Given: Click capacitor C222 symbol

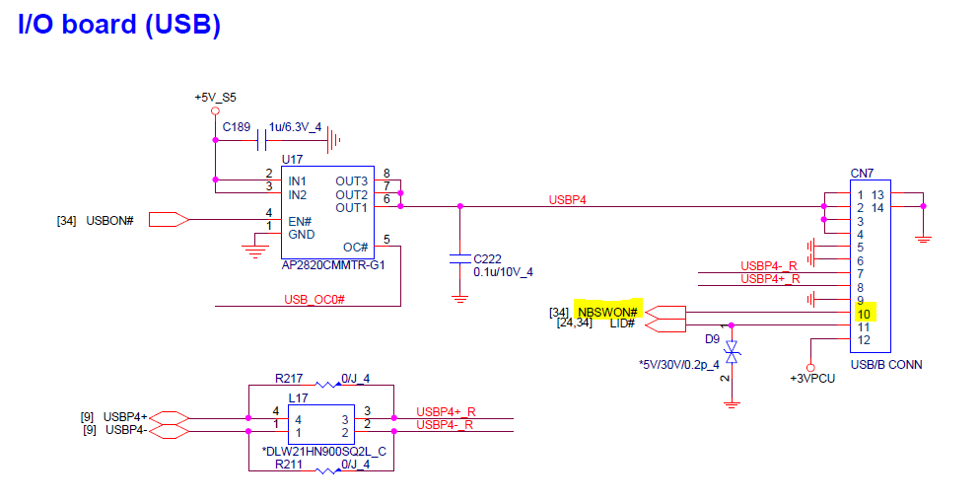Looking at the screenshot, I should point(460,258).
